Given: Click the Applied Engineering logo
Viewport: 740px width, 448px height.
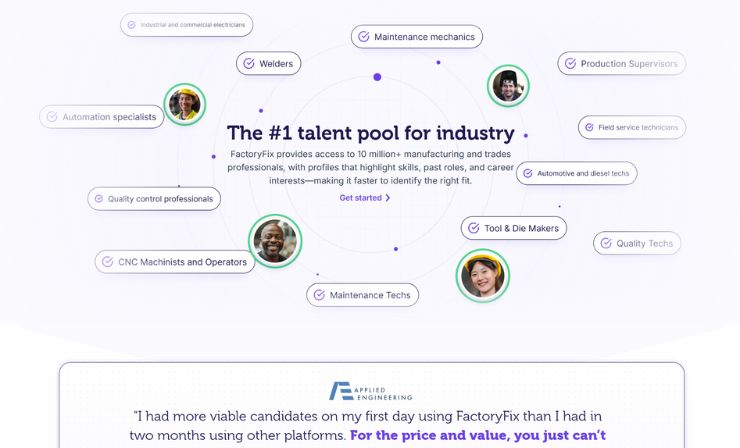Looking at the screenshot, I should [x=370, y=391].
